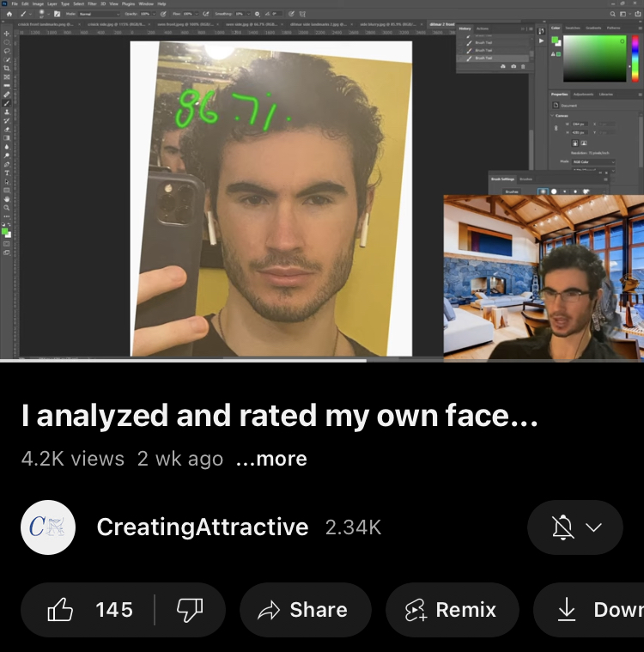Collapse the Canvas section in Properties
The width and height of the screenshot is (644, 652).
552,116
